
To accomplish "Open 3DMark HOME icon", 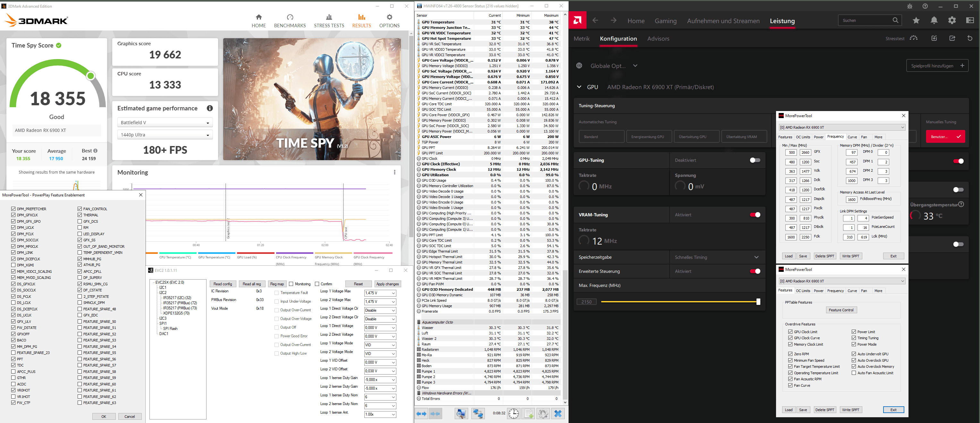I will 259,17.
